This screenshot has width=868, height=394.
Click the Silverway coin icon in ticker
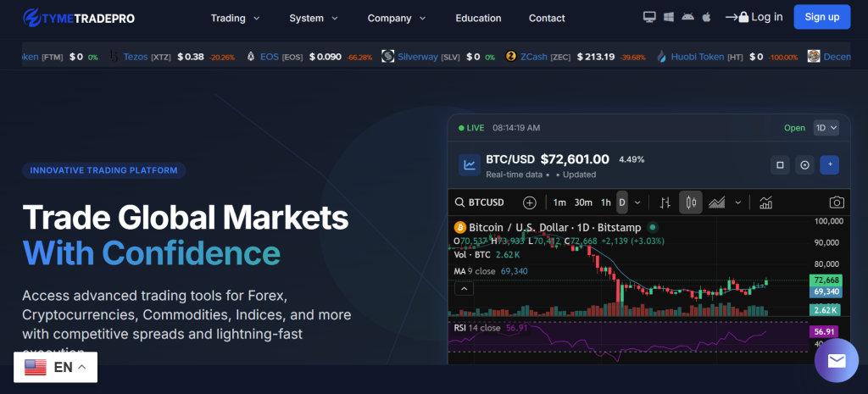click(387, 57)
